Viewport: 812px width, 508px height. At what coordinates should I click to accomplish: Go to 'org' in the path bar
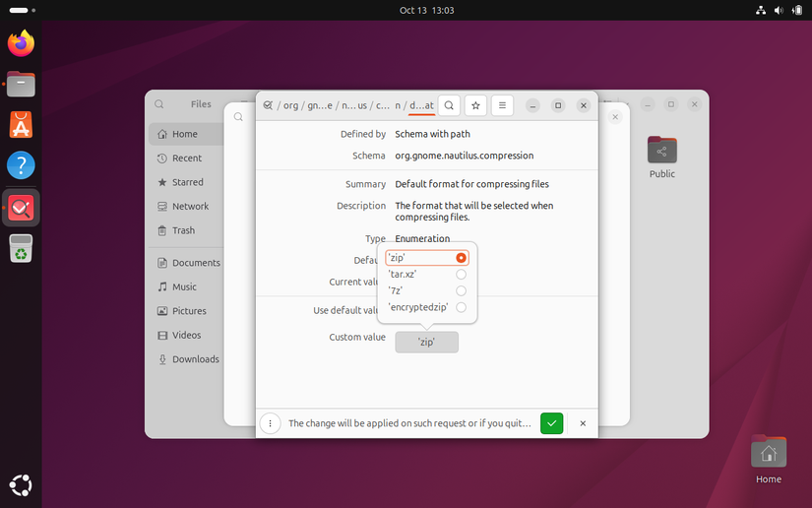point(291,105)
